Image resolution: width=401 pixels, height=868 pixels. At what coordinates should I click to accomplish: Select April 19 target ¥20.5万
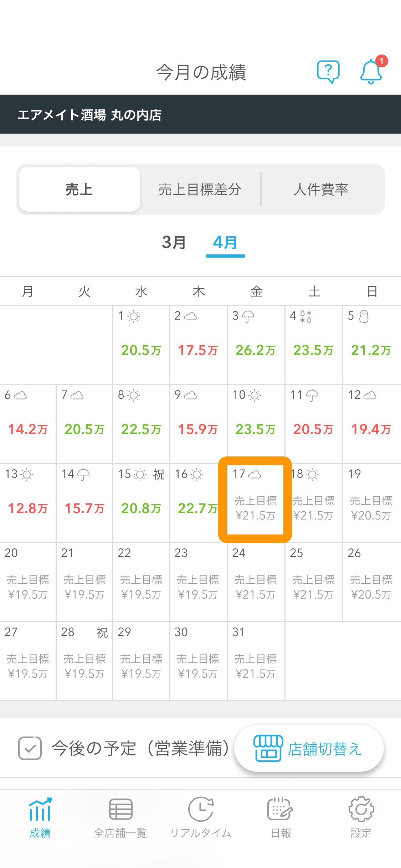(371, 508)
